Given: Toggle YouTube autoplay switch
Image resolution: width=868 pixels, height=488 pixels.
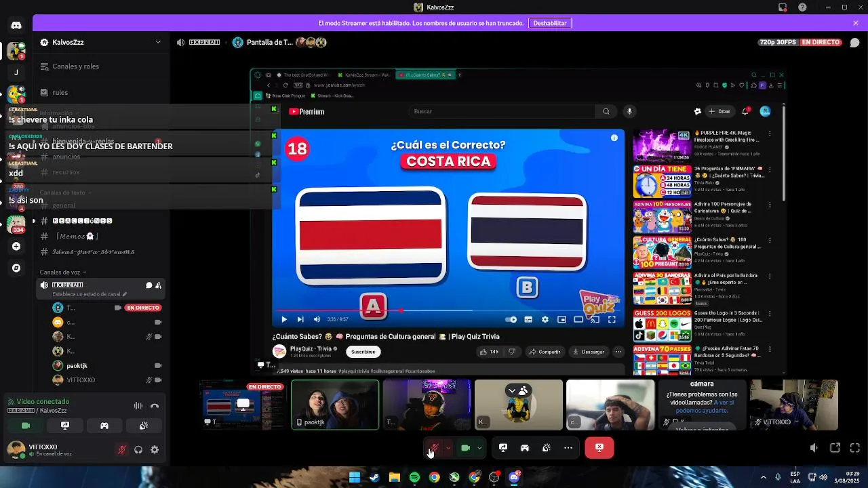Looking at the screenshot, I should coord(511,319).
